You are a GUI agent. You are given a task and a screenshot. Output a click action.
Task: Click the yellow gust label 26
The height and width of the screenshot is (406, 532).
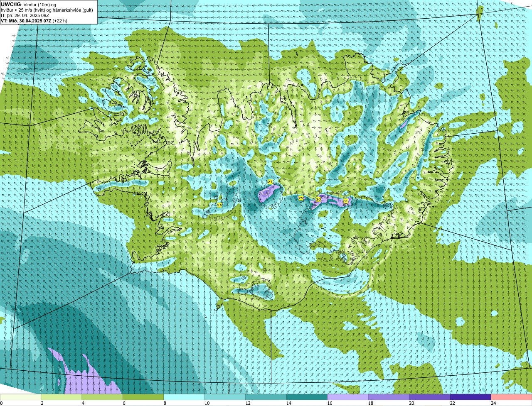coord(219,205)
